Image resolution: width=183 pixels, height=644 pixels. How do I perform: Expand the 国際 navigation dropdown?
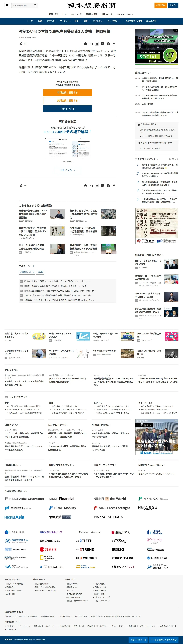(87, 21)
